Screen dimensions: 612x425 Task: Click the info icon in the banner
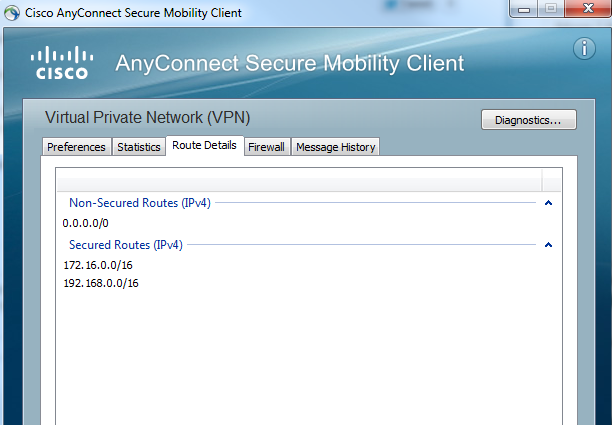coord(584,49)
